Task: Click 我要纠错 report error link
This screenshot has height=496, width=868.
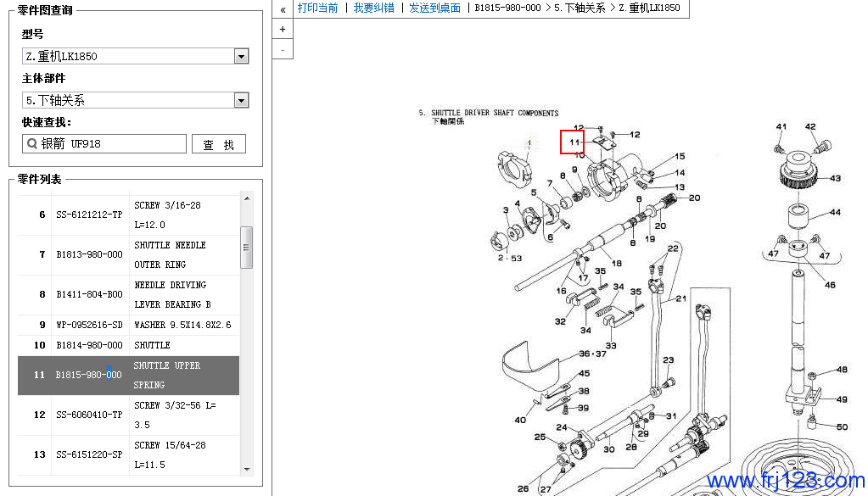Action: point(373,8)
